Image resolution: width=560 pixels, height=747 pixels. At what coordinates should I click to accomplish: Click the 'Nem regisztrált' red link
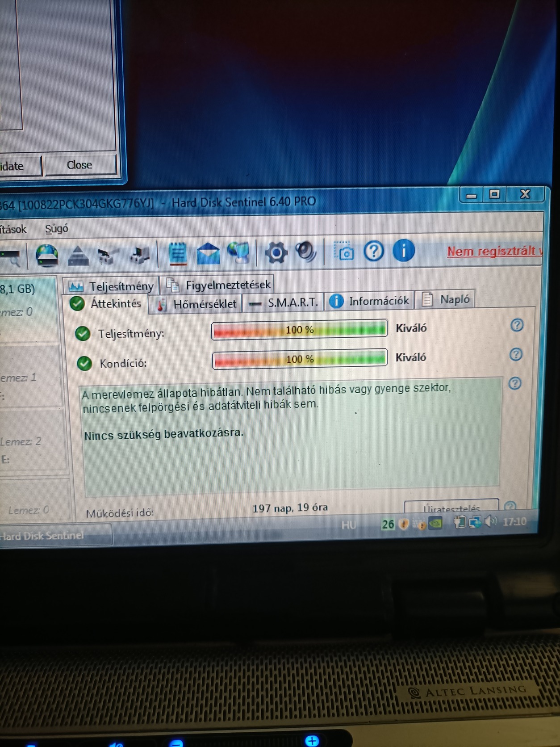point(494,251)
